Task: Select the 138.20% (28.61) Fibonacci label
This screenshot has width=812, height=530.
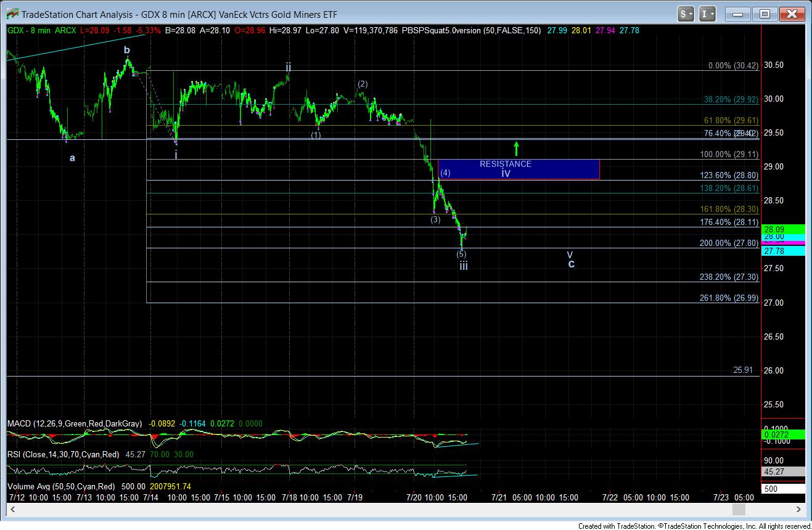Action: pos(729,188)
